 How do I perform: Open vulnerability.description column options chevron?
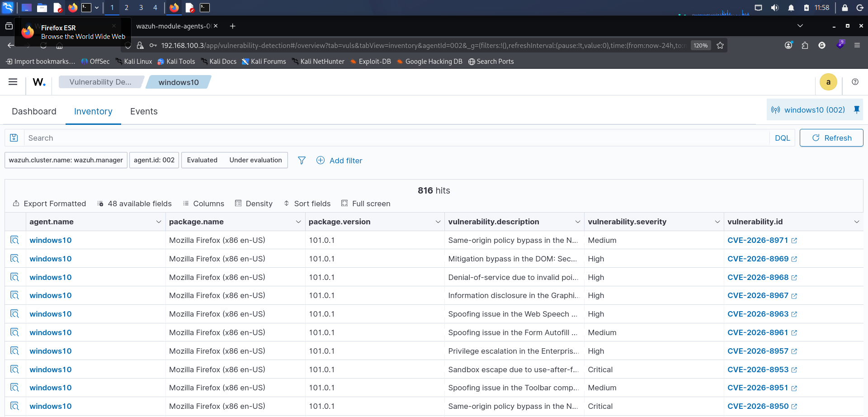click(577, 222)
